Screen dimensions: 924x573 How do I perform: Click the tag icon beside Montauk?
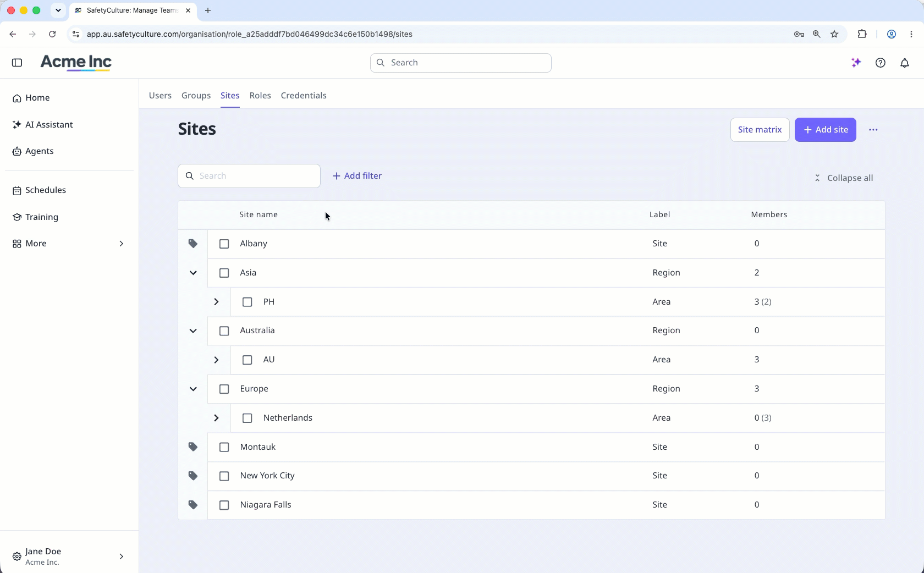[x=193, y=447]
